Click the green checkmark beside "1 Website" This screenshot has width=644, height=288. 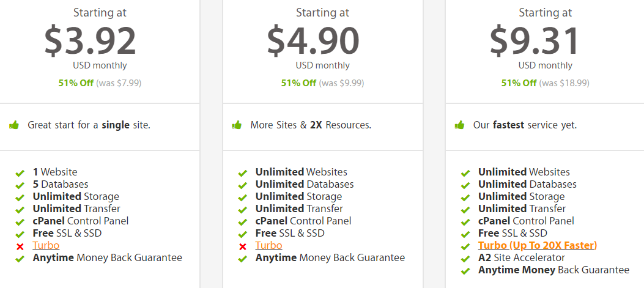(x=20, y=173)
